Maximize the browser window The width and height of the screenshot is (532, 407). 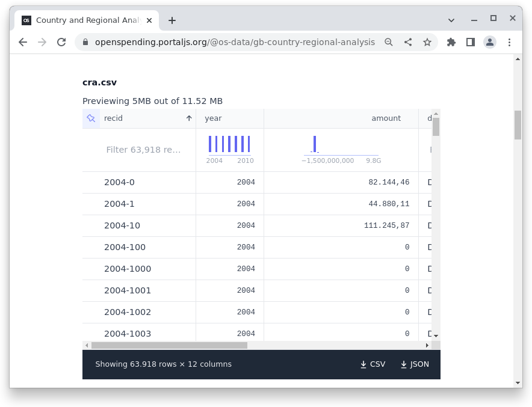(x=493, y=18)
